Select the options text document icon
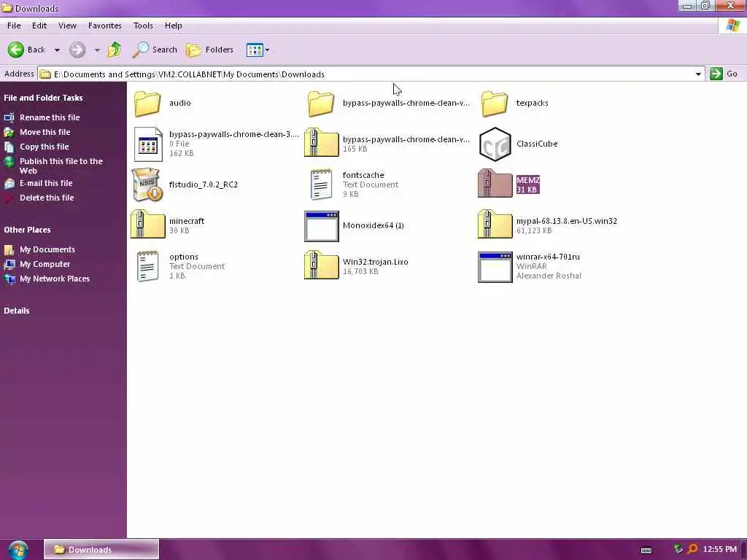 [147, 266]
